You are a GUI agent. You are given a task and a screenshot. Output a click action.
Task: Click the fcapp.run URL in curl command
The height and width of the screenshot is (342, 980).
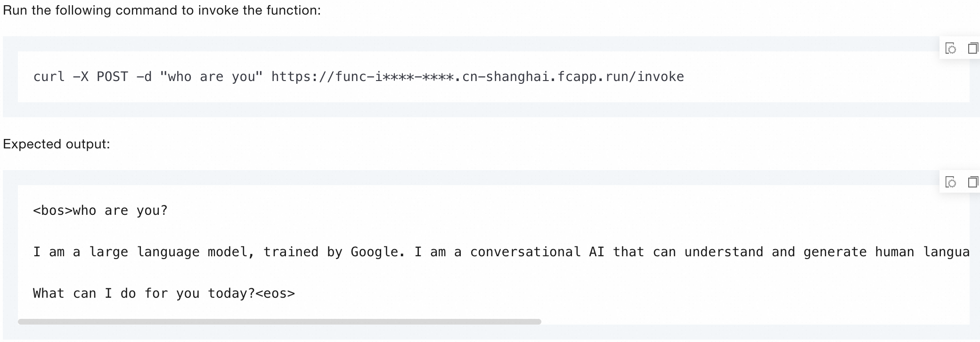tap(477, 77)
